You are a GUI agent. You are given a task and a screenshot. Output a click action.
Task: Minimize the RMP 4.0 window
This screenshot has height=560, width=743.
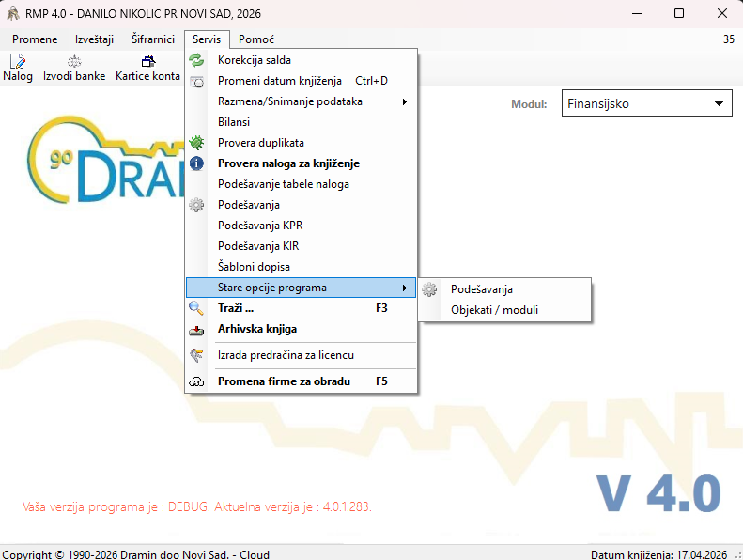637,13
